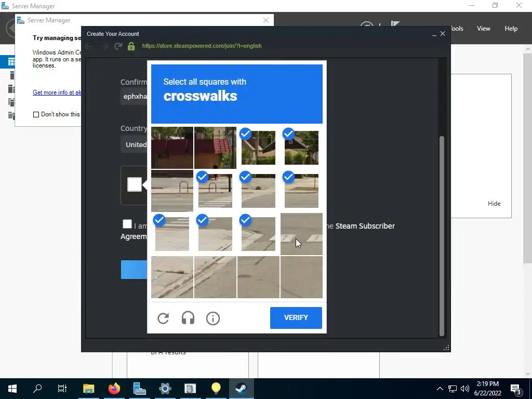Launch Firefox from the taskbar
The height and width of the screenshot is (399, 532).
114,389
